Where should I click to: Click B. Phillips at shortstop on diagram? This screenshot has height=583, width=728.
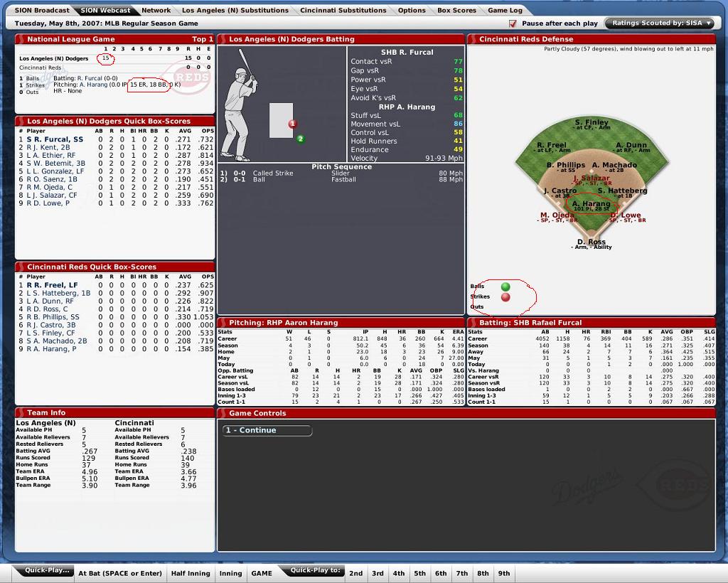tap(565, 165)
